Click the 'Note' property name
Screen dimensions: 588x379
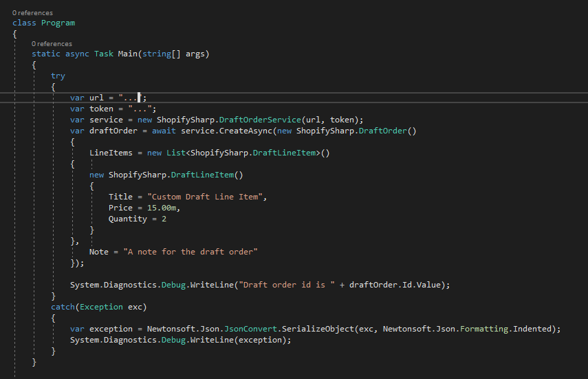99,252
